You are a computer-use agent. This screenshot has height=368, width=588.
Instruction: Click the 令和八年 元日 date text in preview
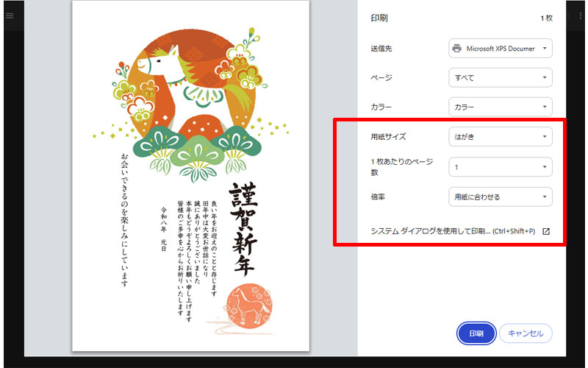click(164, 229)
